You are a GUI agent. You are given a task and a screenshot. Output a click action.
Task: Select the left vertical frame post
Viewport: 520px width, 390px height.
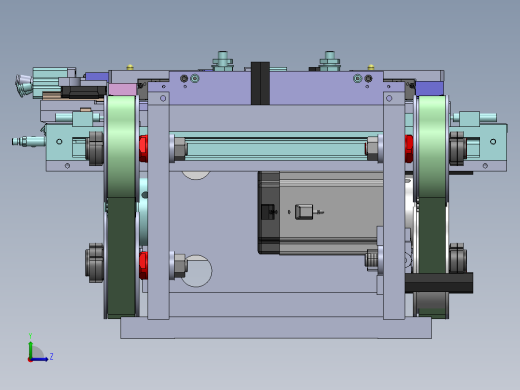click(159, 205)
